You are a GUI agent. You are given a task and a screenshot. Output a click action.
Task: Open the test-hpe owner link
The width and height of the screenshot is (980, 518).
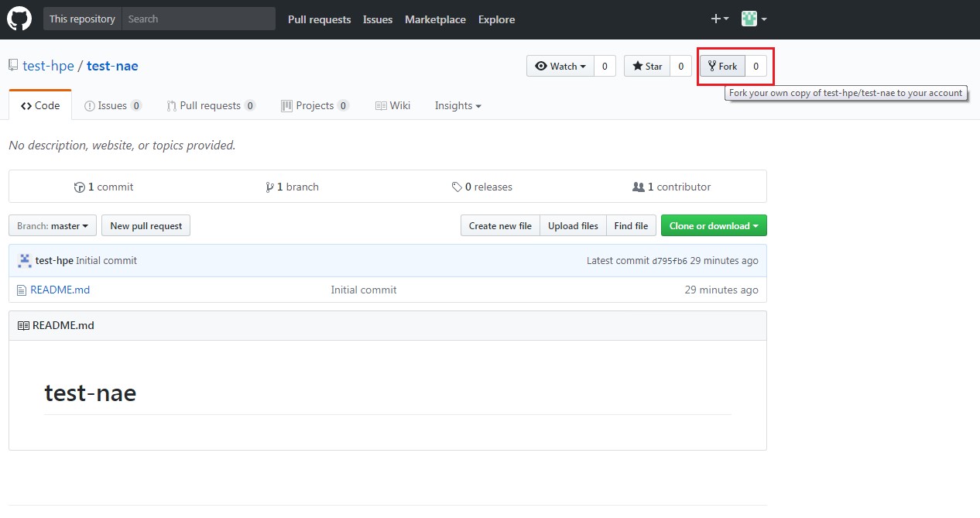[49, 66]
